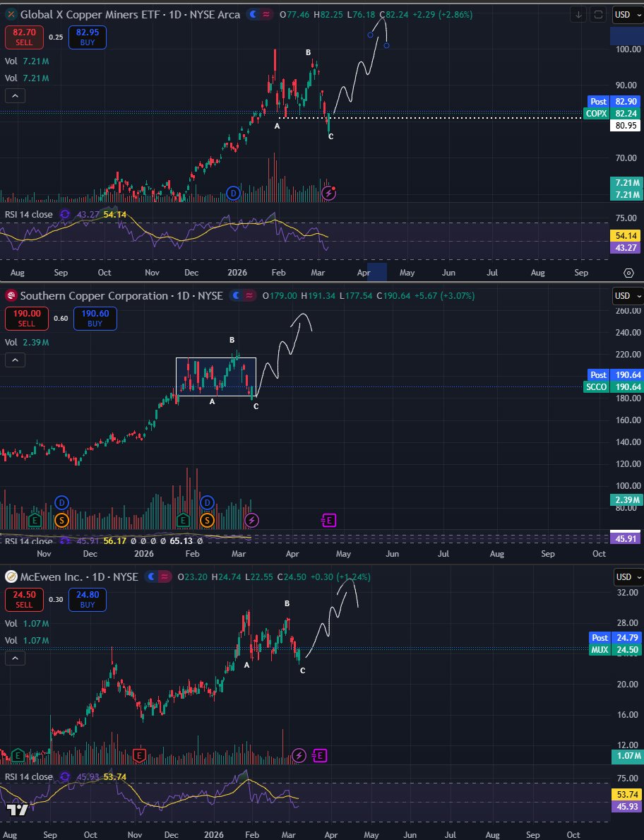Click the 45.91 RSI axis label on SCCO
Viewport: 644px width, 840px height.
(626, 538)
